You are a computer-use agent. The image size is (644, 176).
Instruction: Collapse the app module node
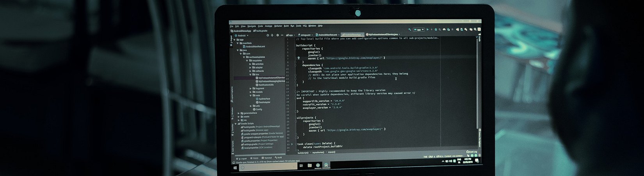point(235,40)
